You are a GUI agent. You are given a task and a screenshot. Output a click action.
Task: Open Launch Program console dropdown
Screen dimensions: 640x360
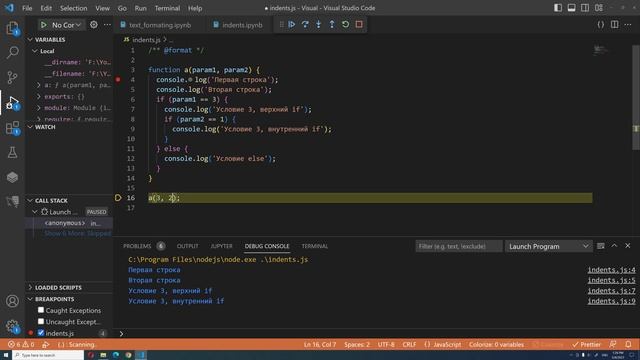pos(549,246)
